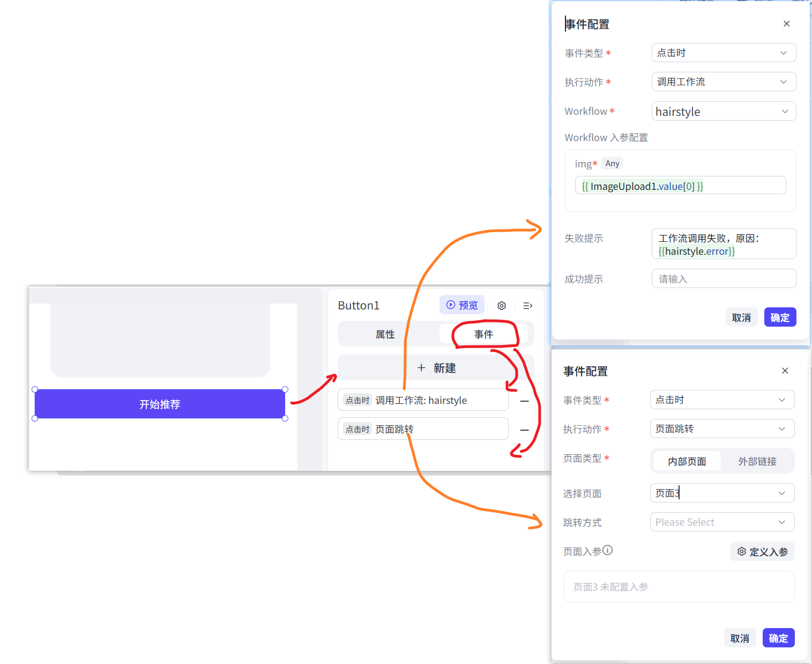Cancel the top event config with 取消
This screenshot has height=664, width=812.
[741, 317]
